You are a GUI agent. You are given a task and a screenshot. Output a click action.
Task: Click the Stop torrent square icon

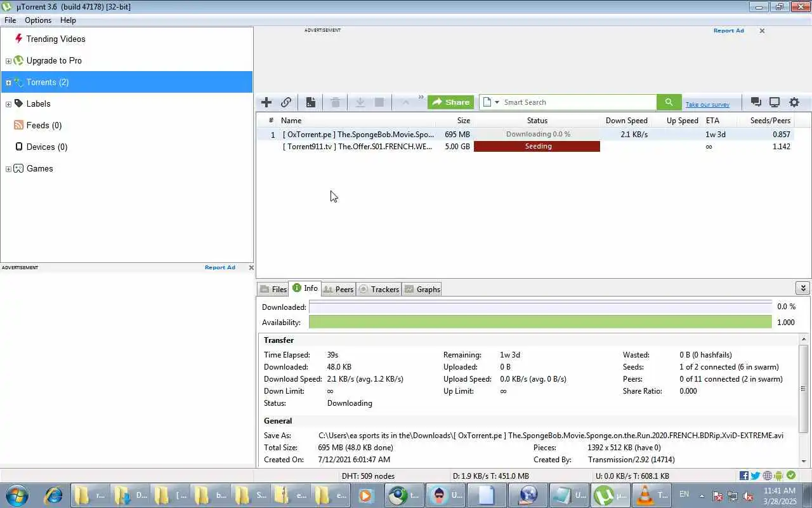point(379,102)
